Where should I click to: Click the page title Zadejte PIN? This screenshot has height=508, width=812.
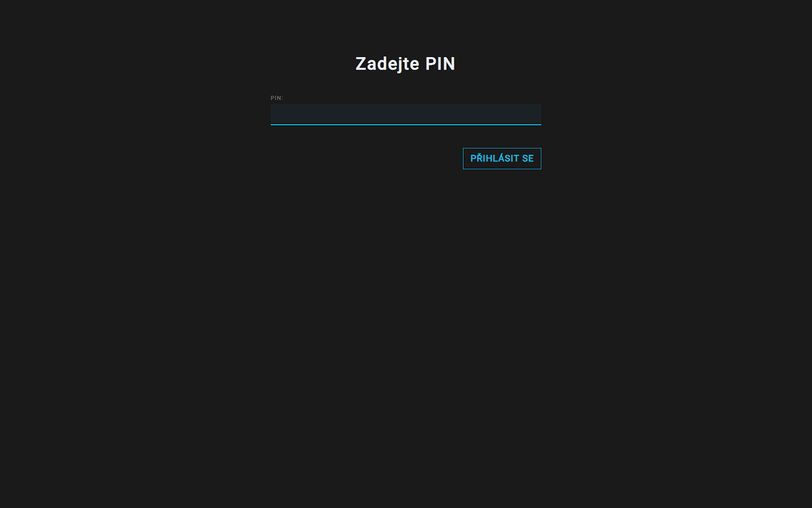click(x=405, y=64)
